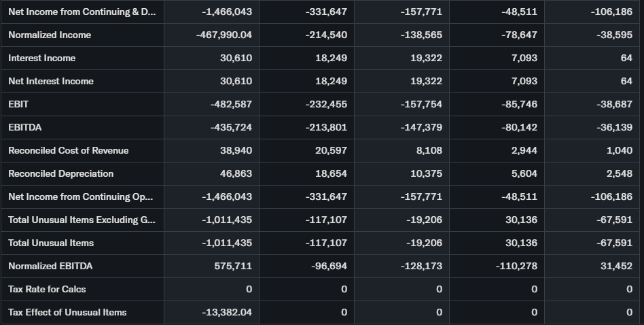This screenshot has width=644, height=325.
Task: Click the "Net Income from Continuing & D..." row label
Action: (x=80, y=12)
